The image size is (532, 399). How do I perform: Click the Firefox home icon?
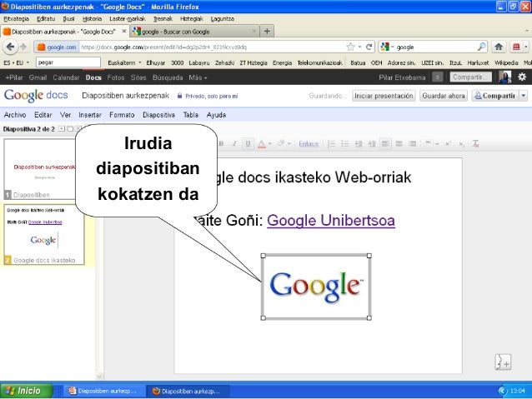499,47
